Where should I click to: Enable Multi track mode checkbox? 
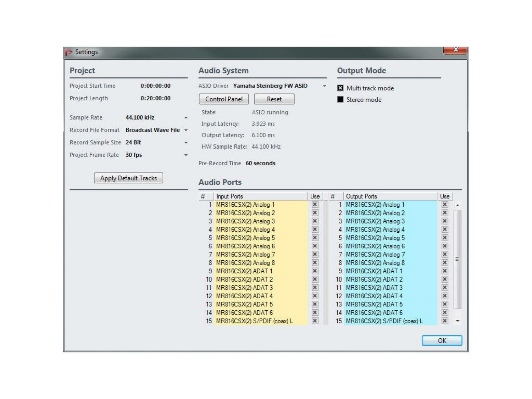pyautogui.click(x=340, y=88)
